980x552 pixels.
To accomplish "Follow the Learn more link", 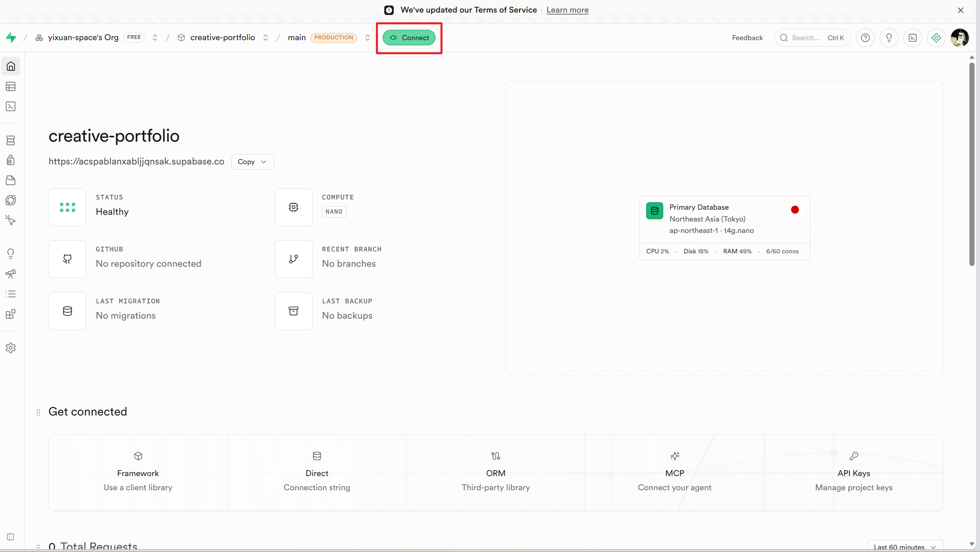I will (567, 10).
